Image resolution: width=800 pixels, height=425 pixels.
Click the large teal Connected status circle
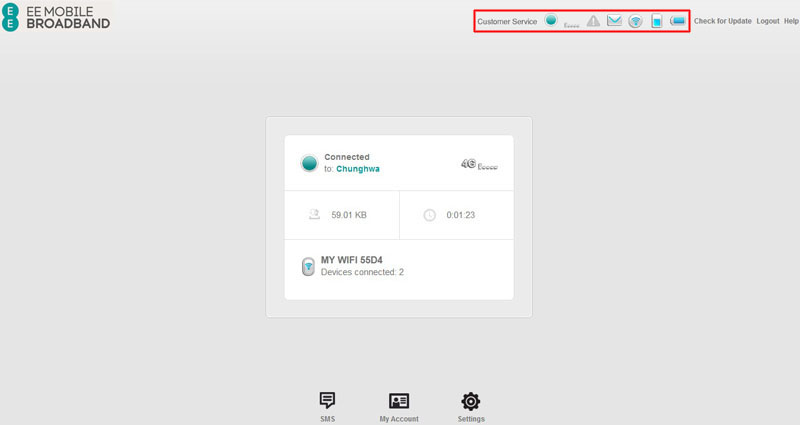pos(309,163)
